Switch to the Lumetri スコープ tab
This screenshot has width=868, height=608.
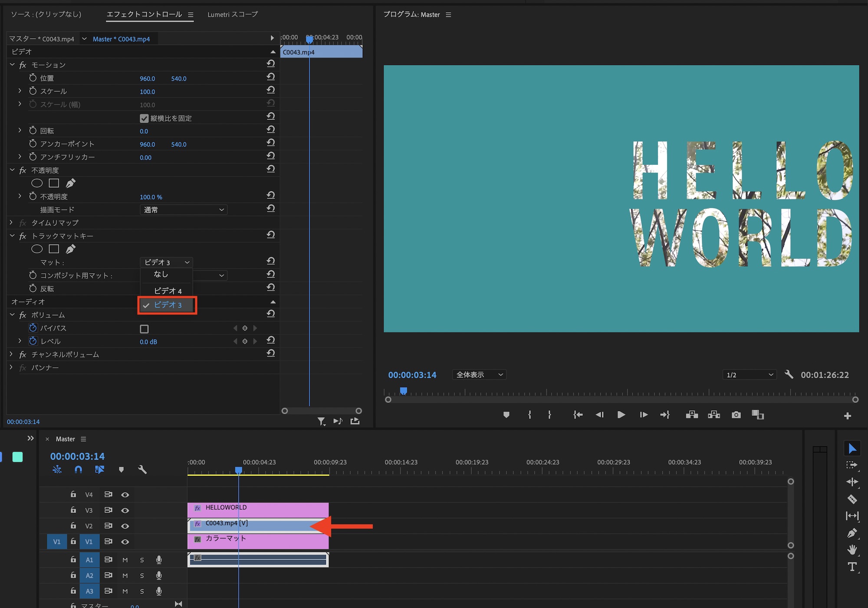[x=232, y=14]
